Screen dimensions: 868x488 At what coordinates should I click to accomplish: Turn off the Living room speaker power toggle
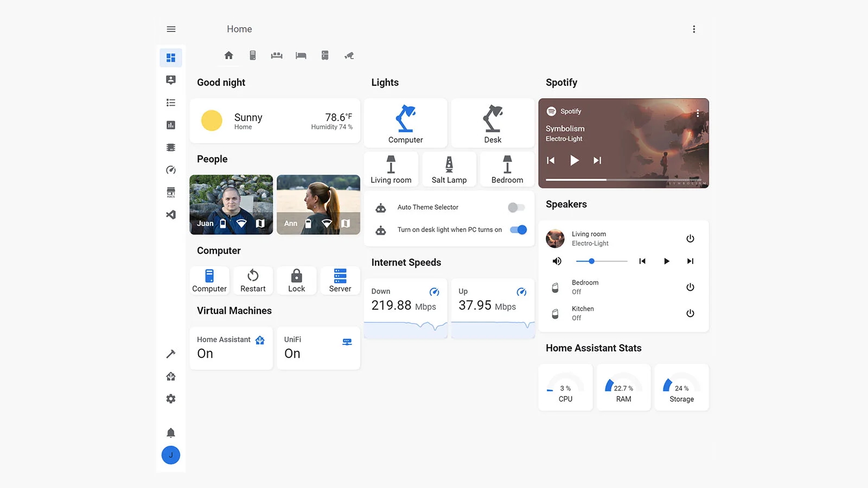point(690,238)
